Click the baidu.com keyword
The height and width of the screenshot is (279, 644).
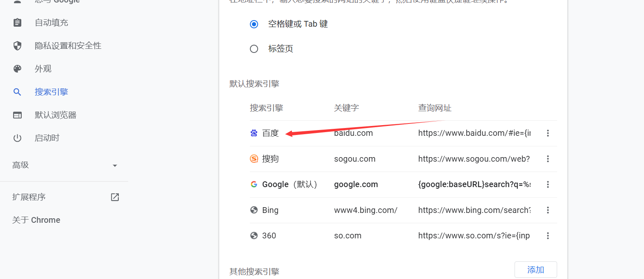tap(354, 133)
